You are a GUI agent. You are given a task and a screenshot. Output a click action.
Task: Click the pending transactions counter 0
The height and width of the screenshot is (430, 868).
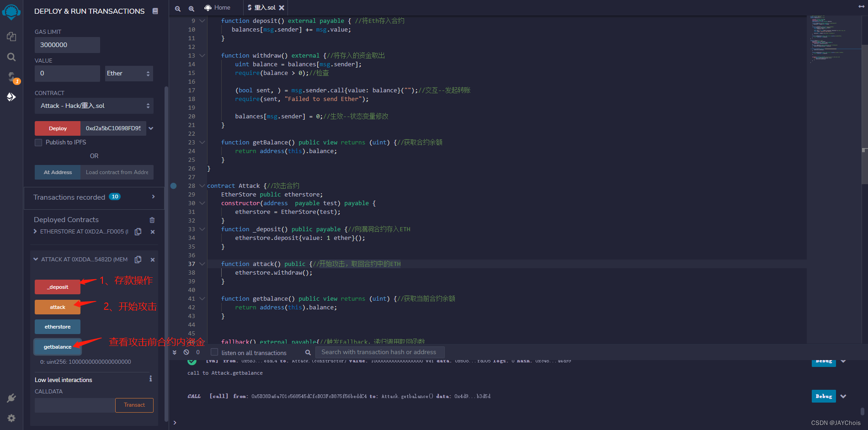198,352
